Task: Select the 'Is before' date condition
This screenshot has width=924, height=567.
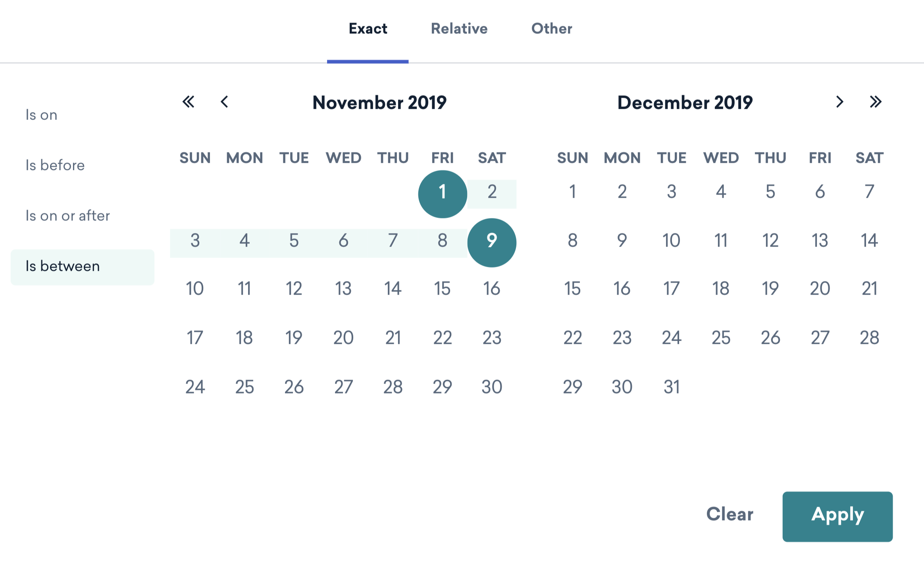Action: [55, 165]
